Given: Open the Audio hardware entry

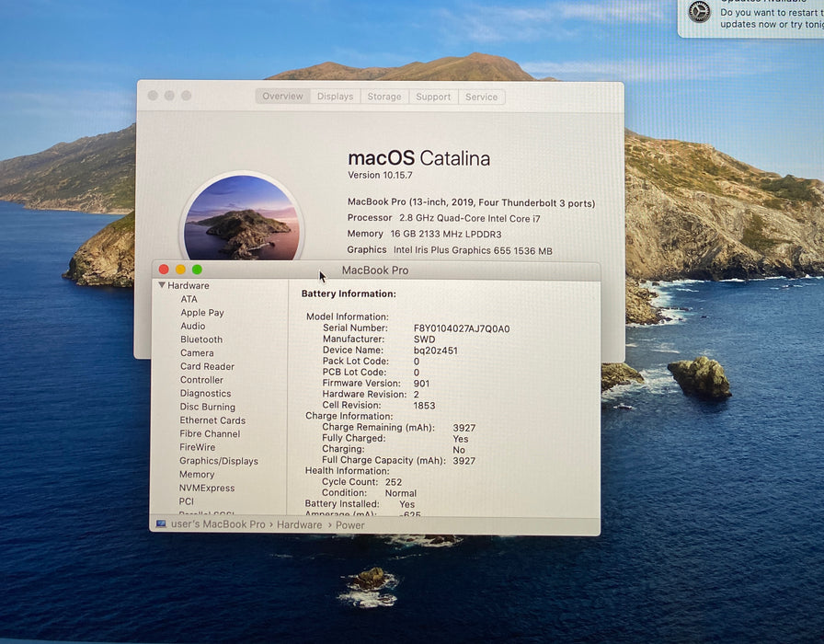Looking at the screenshot, I should [192, 326].
